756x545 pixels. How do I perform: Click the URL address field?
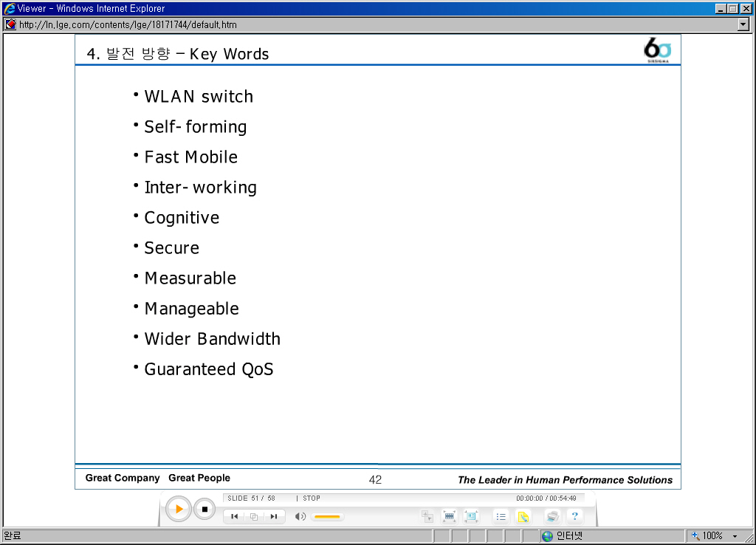point(369,24)
